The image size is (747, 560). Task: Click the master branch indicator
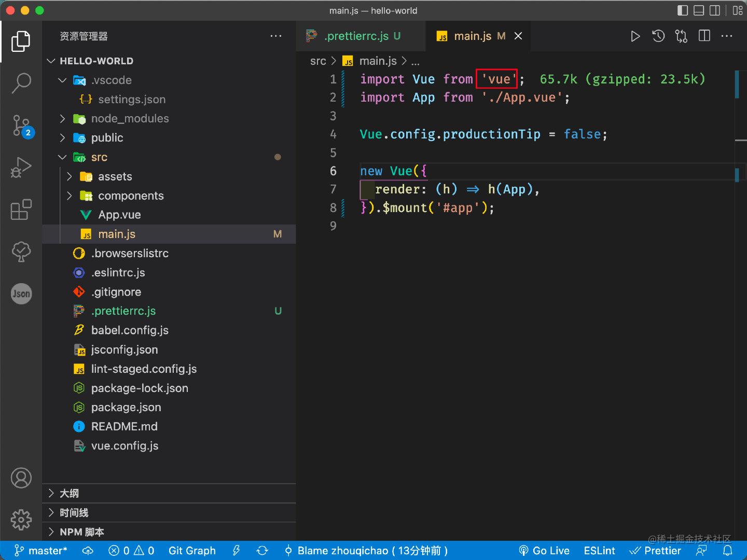[41, 551]
